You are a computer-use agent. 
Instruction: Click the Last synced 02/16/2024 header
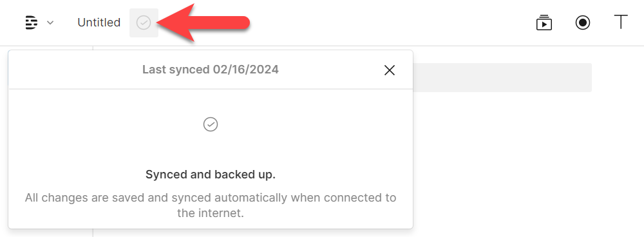(211, 70)
